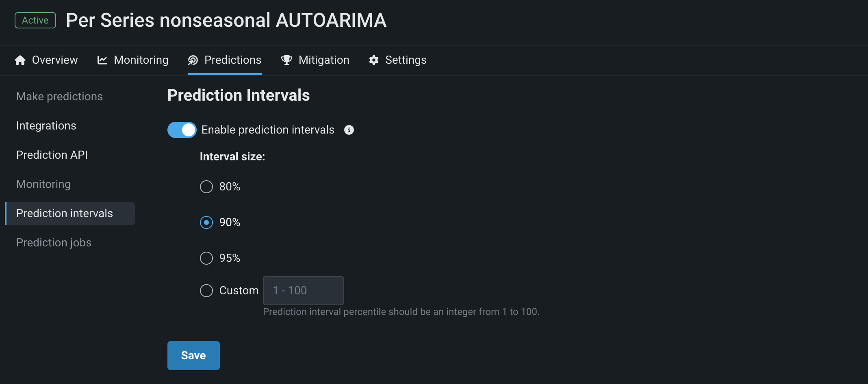Save the prediction interval settings
This screenshot has height=384, width=868.
(193, 356)
